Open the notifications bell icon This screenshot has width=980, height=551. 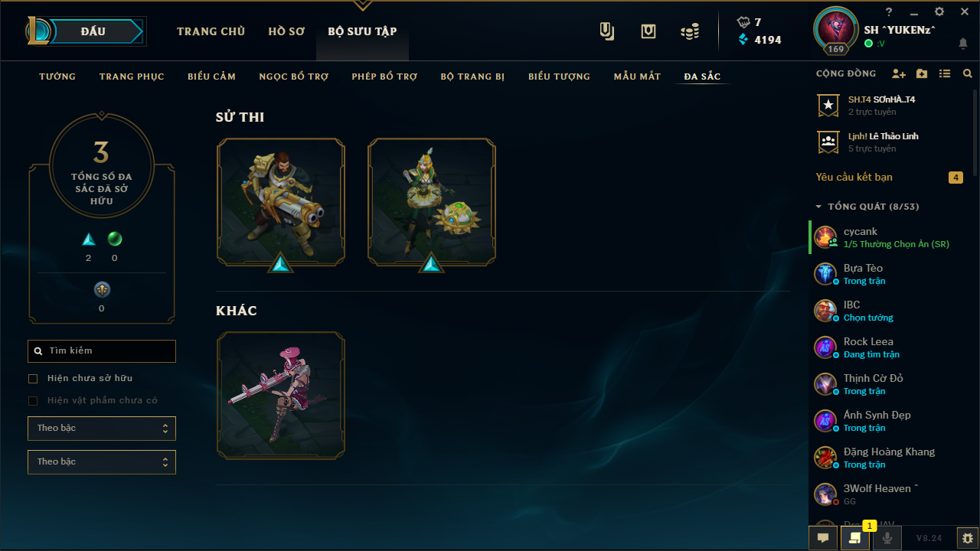[963, 44]
